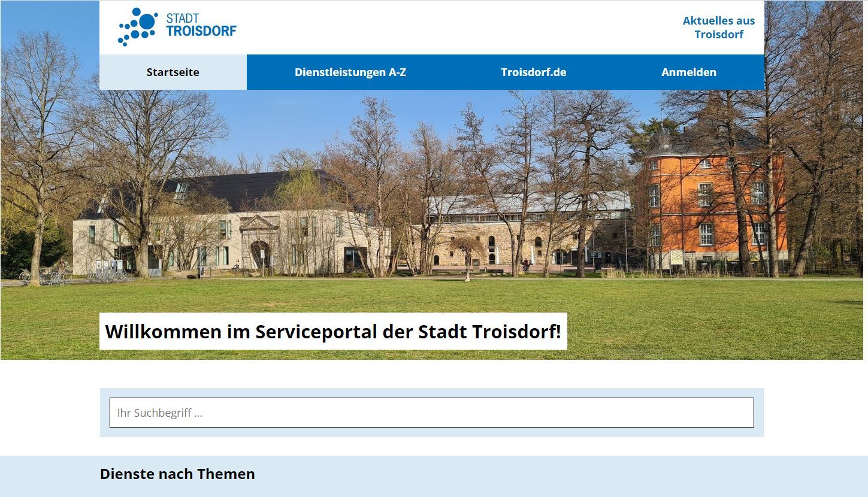The height and width of the screenshot is (497, 868).
Task: Open 'Aktuelles aus Troisdorf' news link
Action: 718,27
